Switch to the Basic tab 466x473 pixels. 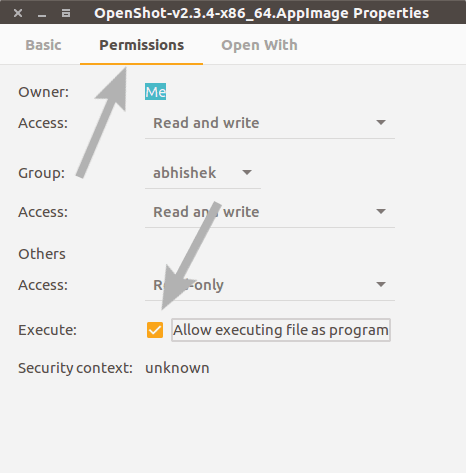coord(43,45)
